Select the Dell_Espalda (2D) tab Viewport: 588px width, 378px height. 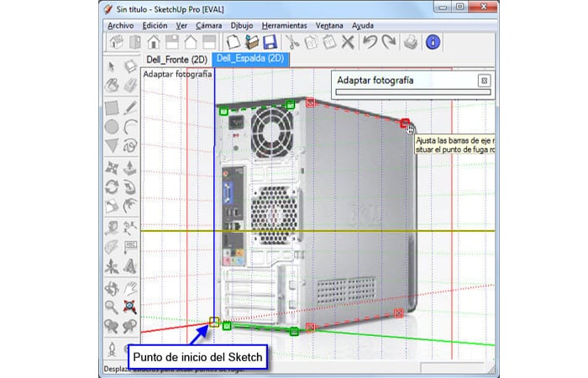(x=250, y=59)
